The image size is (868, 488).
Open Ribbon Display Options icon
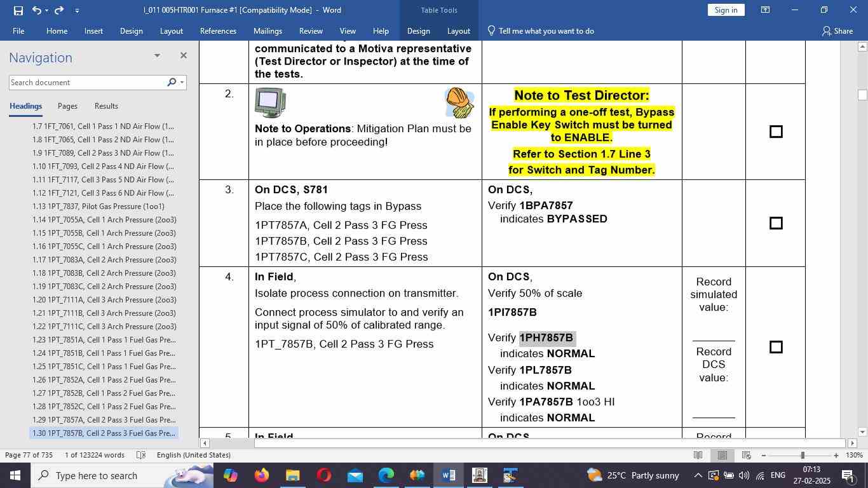[x=766, y=10]
